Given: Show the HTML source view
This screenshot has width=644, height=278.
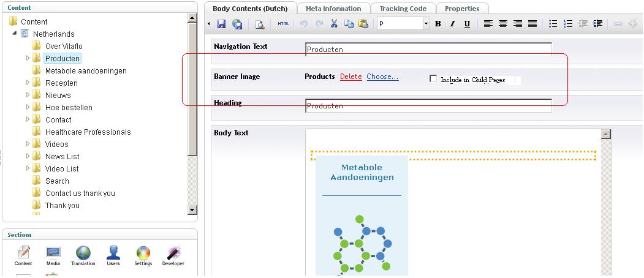Looking at the screenshot, I should click(x=283, y=24).
